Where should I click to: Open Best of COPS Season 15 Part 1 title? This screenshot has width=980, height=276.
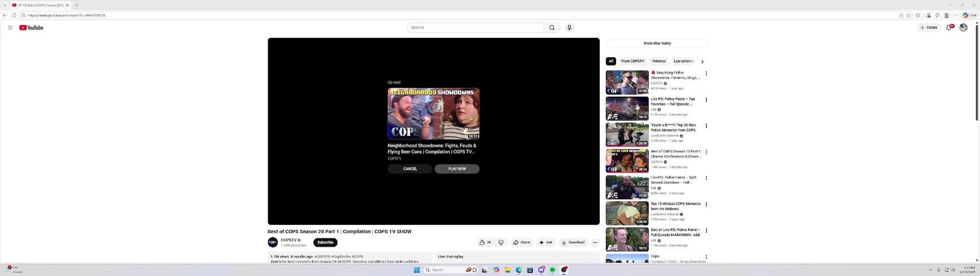pos(676,154)
